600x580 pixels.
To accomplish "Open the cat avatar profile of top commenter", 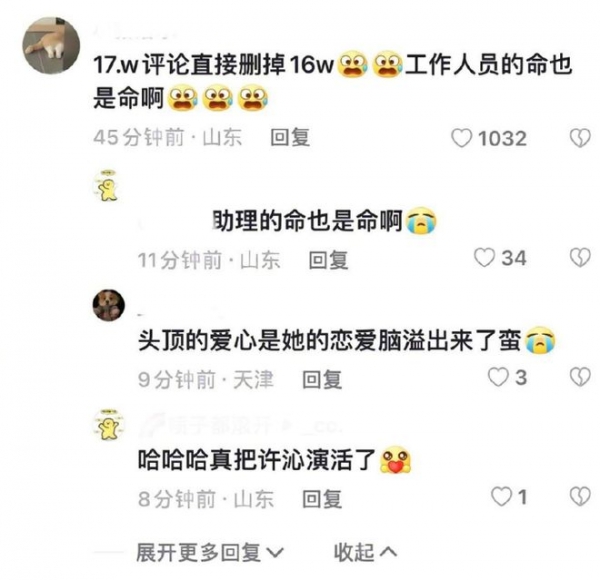I will tap(51, 45).
